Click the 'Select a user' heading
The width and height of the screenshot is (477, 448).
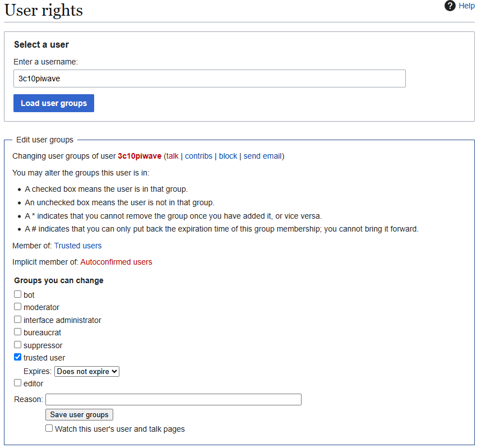pyautogui.click(x=41, y=45)
